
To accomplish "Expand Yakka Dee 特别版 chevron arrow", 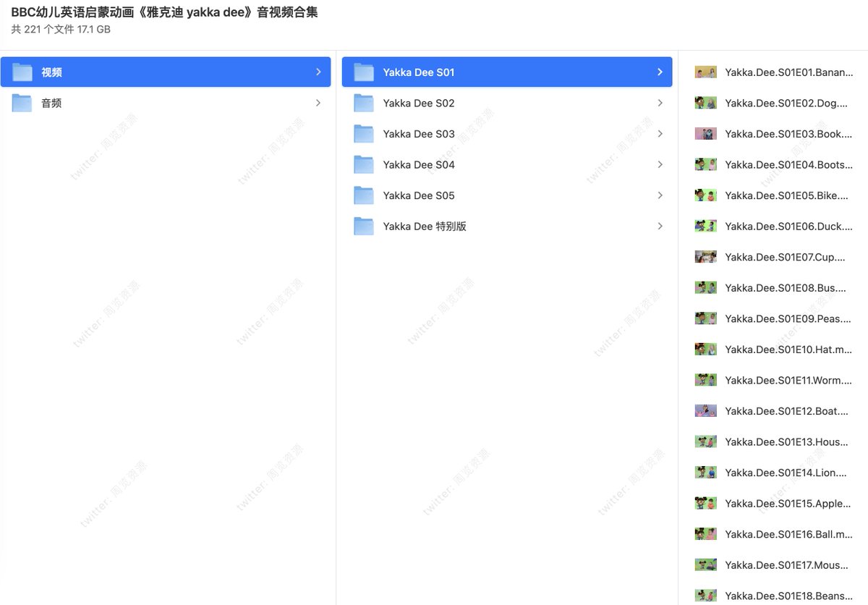I will (x=660, y=226).
